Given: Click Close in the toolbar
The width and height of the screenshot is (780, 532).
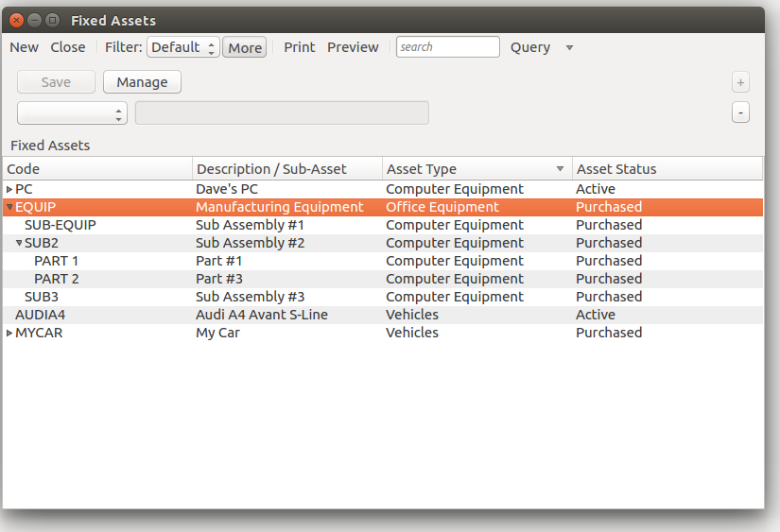Looking at the screenshot, I should click(x=68, y=47).
